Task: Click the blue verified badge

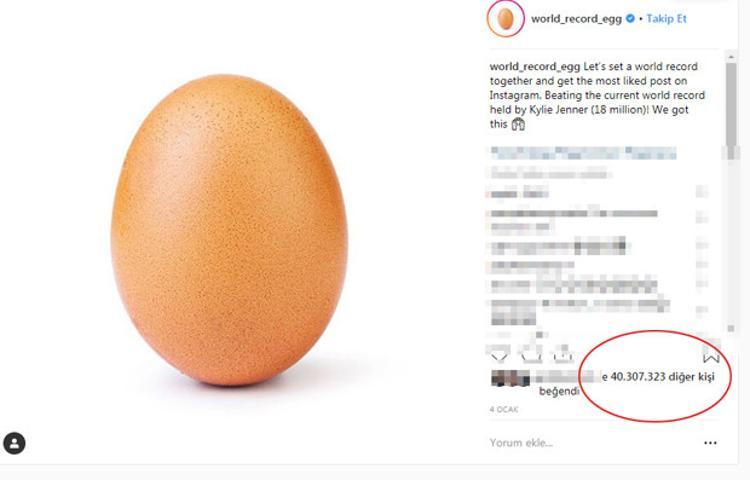Action: click(630, 19)
